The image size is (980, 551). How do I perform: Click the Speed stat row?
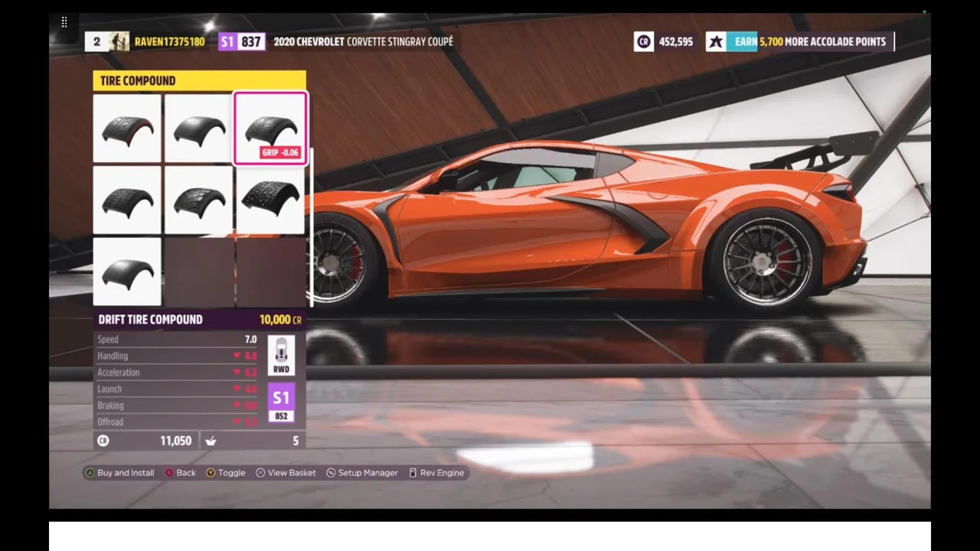click(x=178, y=339)
